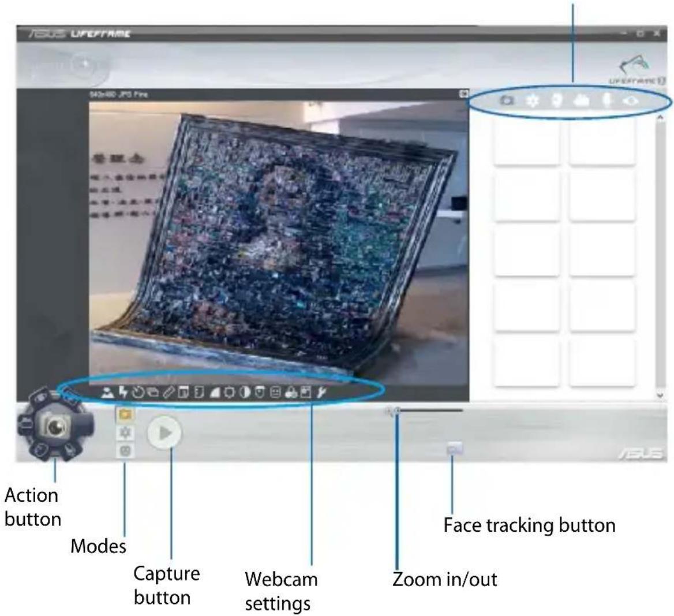Viewport: 674px width, 616px height.
Task: Select the gear mode icon beside capture button
Action: 125,432
